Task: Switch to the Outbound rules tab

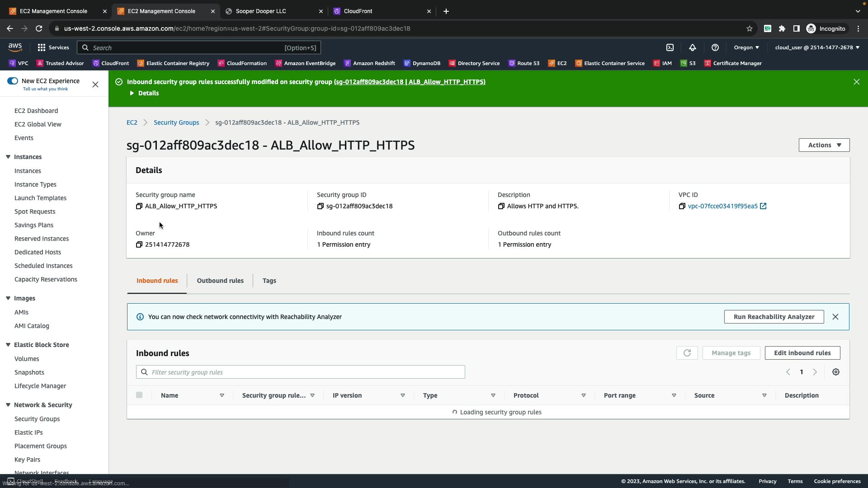Action: 220,281
